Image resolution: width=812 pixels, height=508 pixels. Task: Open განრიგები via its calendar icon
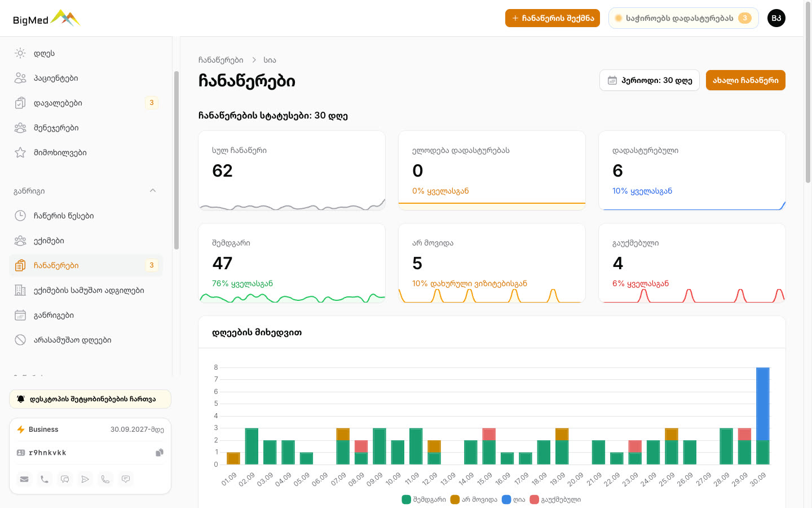coord(20,315)
